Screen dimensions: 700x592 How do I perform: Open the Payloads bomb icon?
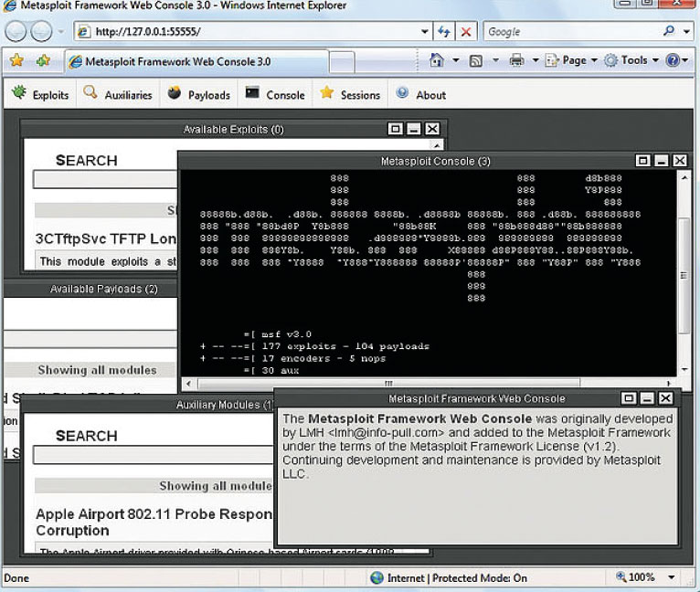coord(175,93)
